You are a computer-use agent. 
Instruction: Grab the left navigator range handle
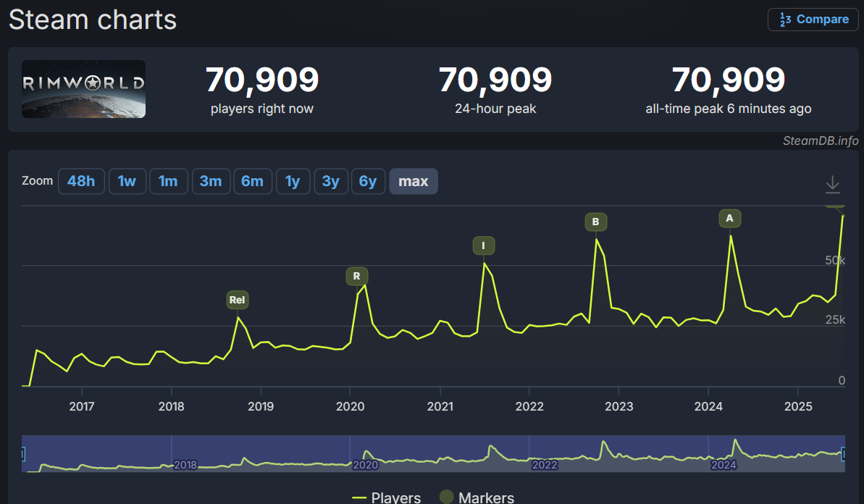click(22, 454)
